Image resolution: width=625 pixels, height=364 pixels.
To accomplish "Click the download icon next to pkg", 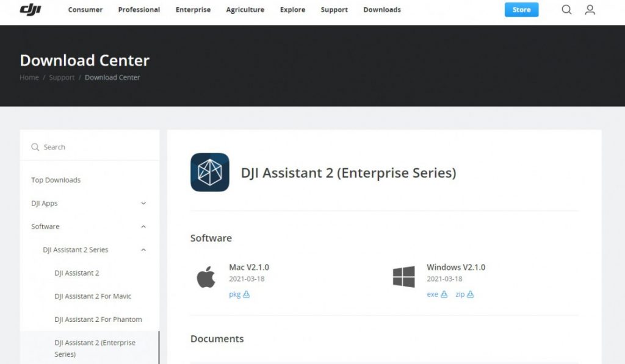I will (247, 294).
